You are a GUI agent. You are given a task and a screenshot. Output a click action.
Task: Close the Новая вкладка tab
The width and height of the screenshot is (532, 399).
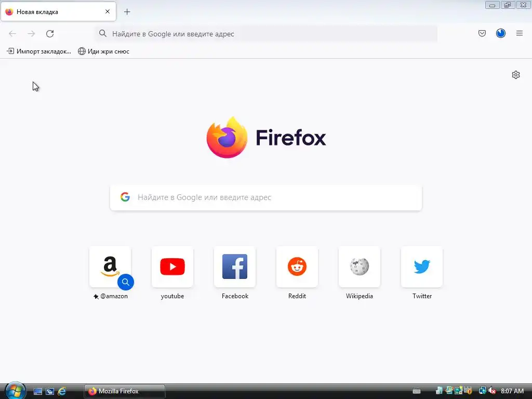click(x=108, y=11)
